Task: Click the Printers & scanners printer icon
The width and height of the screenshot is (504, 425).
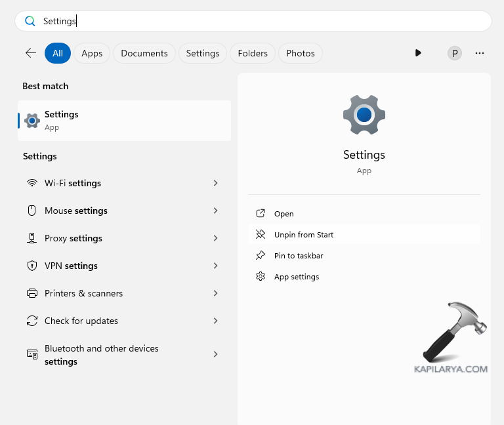Action: point(31,293)
